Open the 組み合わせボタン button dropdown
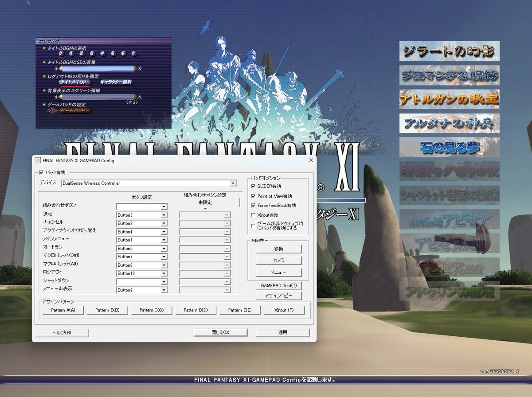Screen dimensions: 532x397 coord(142,206)
